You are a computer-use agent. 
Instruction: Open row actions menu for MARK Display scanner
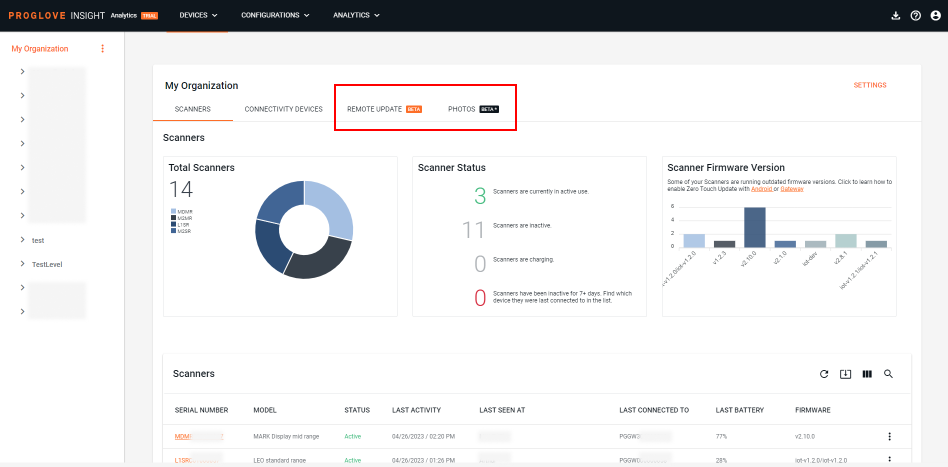(889, 436)
